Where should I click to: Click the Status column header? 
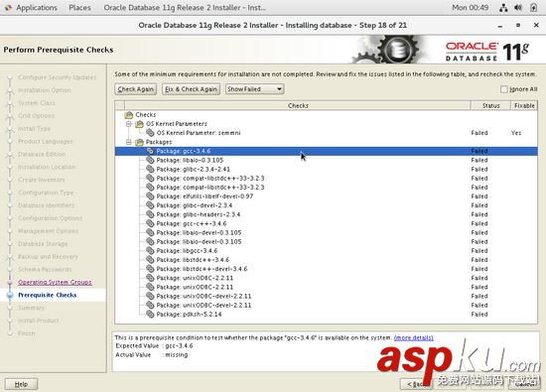tap(490, 105)
